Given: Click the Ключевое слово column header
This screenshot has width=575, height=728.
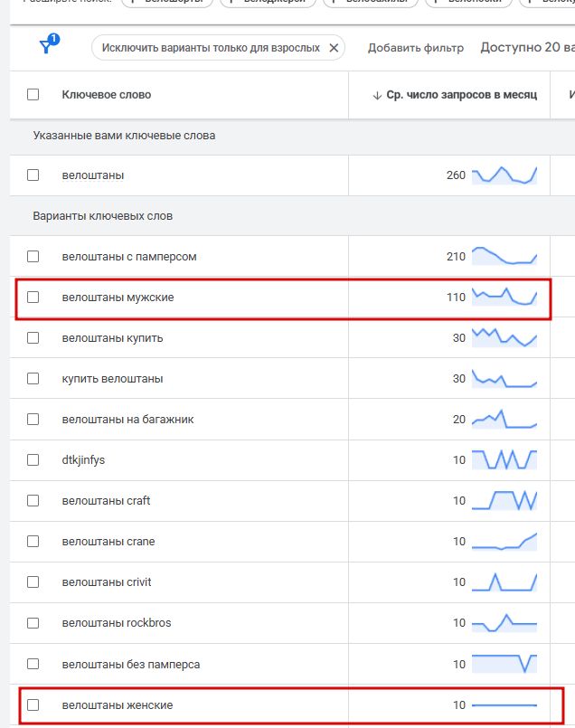Looking at the screenshot, I should point(107,94).
